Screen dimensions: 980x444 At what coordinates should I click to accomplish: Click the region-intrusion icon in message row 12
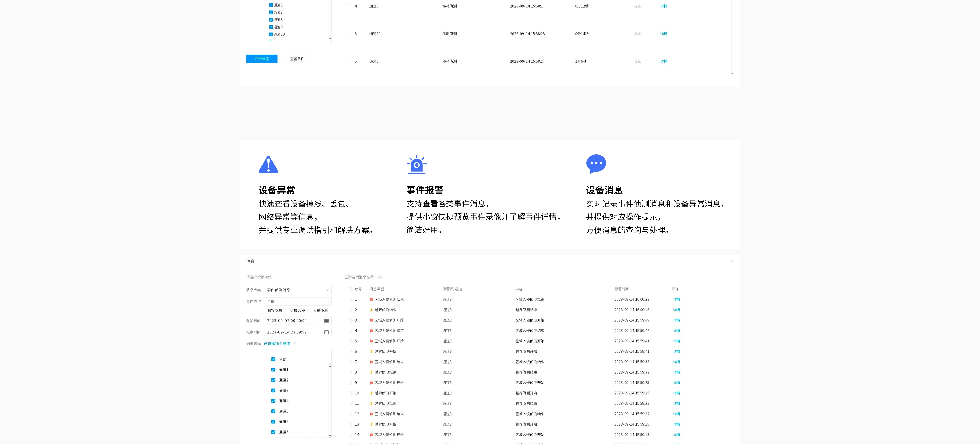click(371, 414)
